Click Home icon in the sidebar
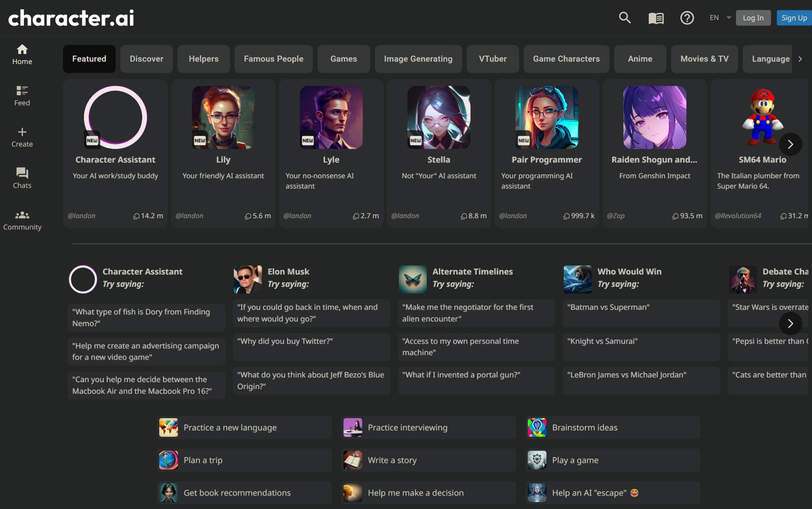 (x=22, y=54)
